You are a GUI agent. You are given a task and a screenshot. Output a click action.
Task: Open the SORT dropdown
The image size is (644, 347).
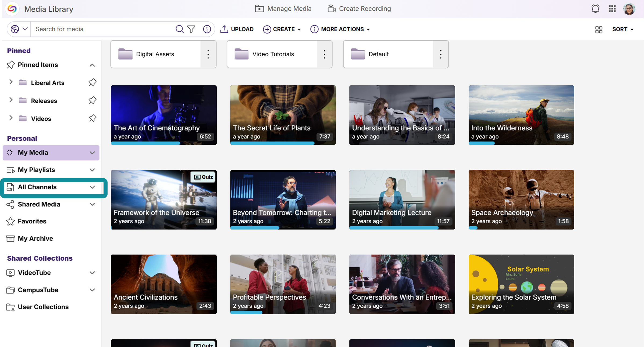click(x=623, y=29)
